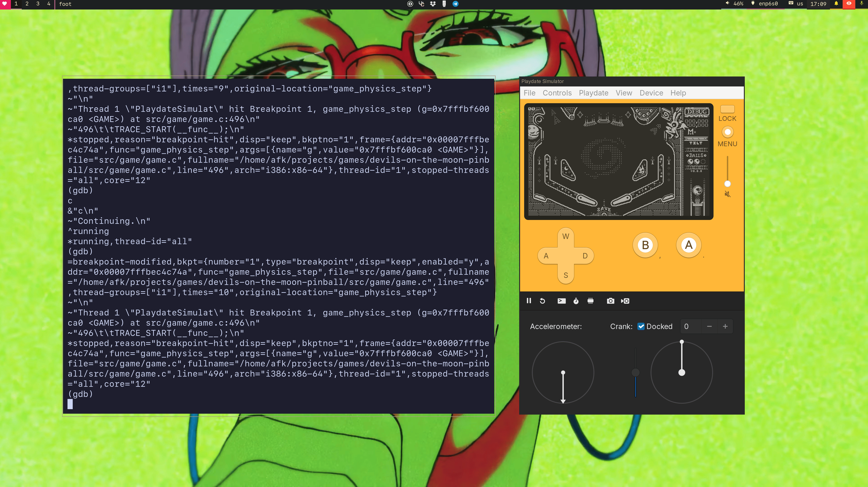868x487 pixels.
Task: Open the Help menu
Action: click(x=678, y=93)
